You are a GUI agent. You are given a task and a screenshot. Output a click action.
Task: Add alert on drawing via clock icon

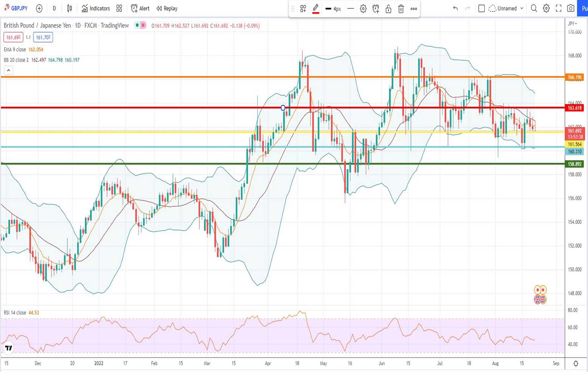tap(376, 9)
